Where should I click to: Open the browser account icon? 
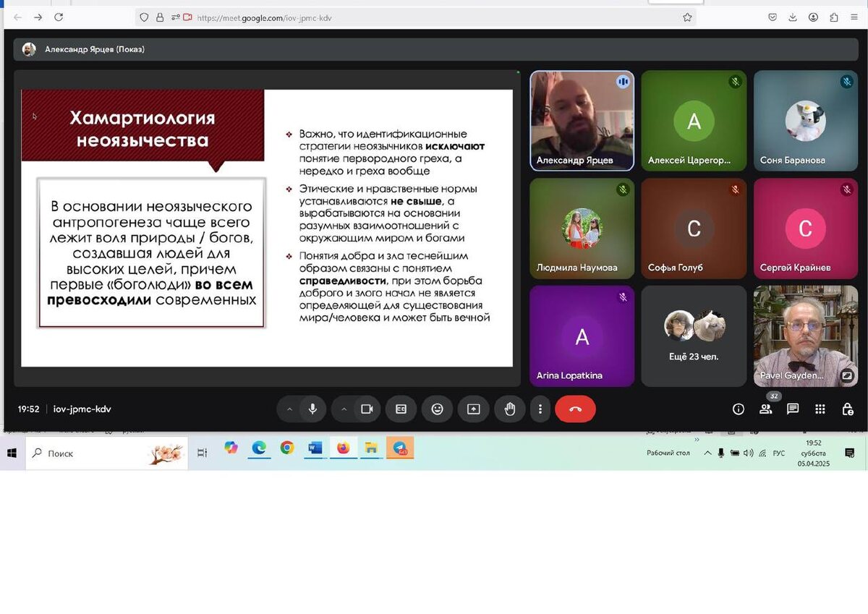813,17
